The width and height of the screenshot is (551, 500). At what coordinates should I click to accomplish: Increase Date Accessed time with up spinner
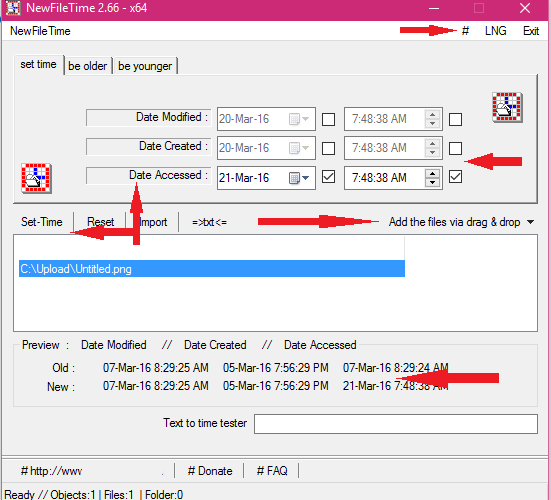(x=433, y=174)
